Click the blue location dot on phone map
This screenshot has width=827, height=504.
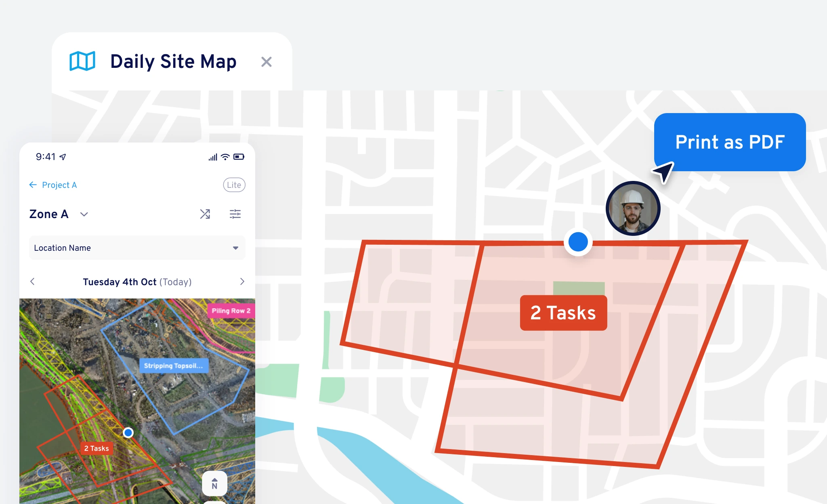(x=128, y=433)
